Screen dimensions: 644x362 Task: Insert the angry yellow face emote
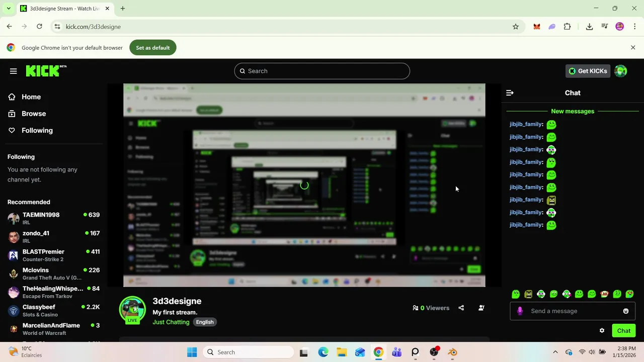[528, 294]
